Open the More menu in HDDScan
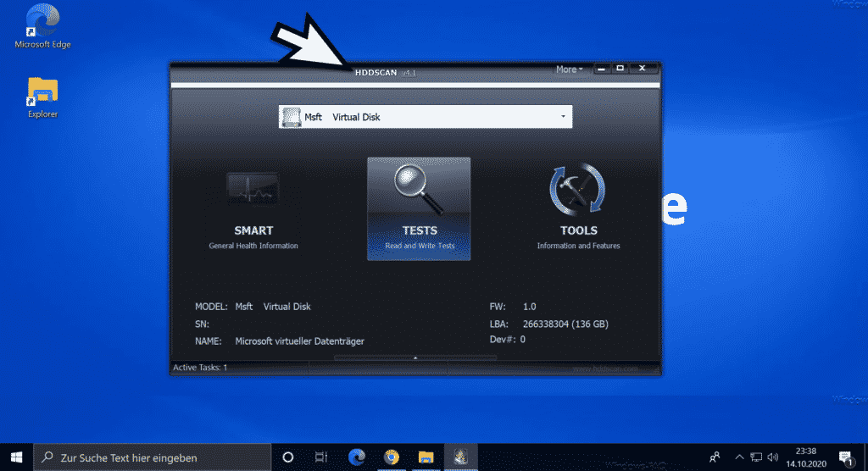The image size is (868, 471). coord(569,69)
